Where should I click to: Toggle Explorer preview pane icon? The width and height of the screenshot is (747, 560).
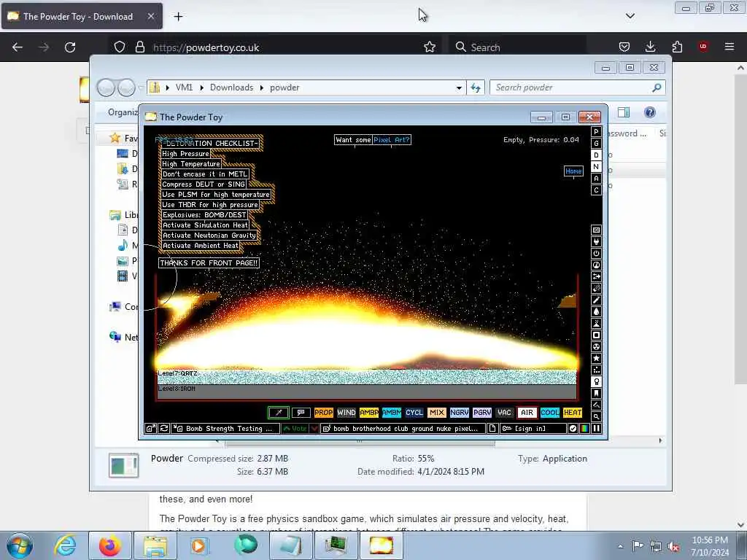click(x=624, y=112)
